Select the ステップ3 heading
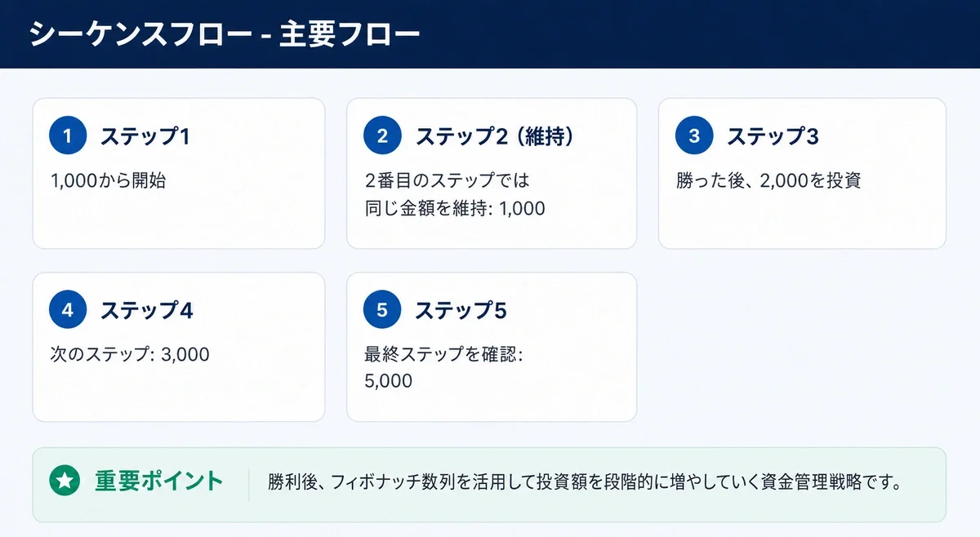This screenshot has height=537, width=980. [773, 136]
